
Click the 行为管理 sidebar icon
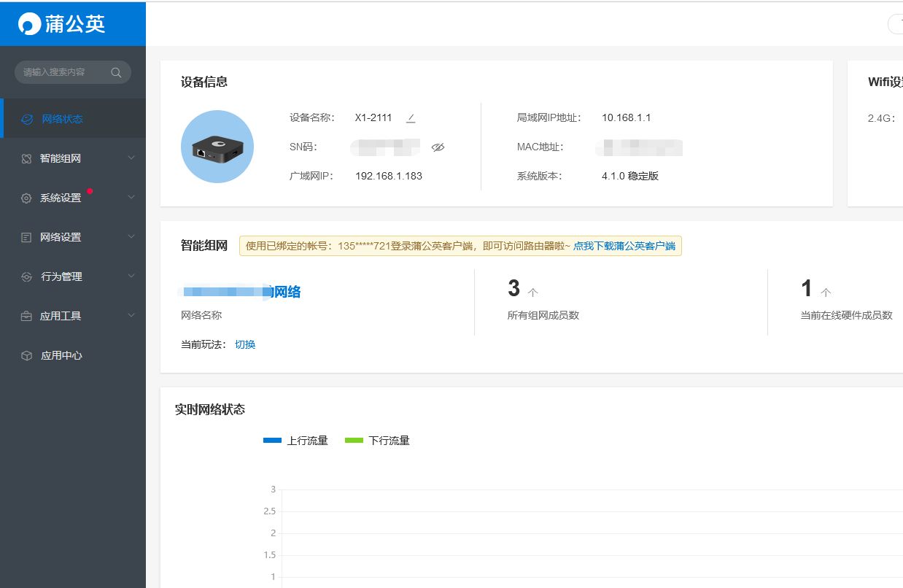(27, 276)
